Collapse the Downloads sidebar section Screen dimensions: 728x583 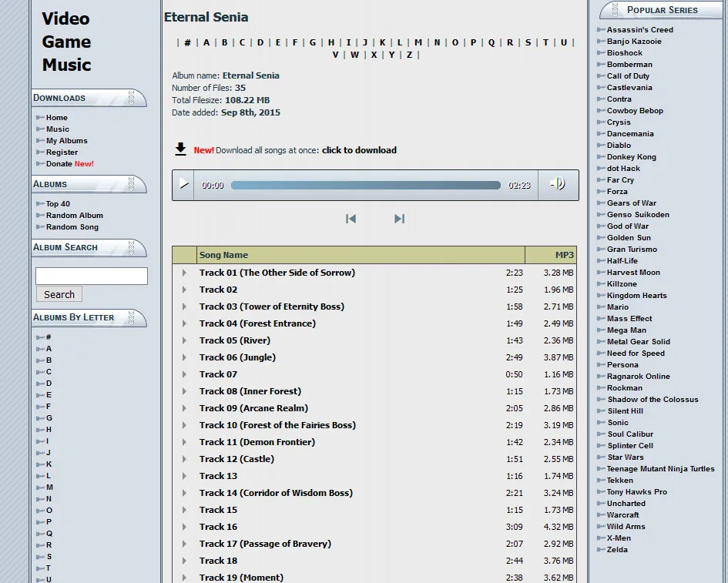(132, 98)
